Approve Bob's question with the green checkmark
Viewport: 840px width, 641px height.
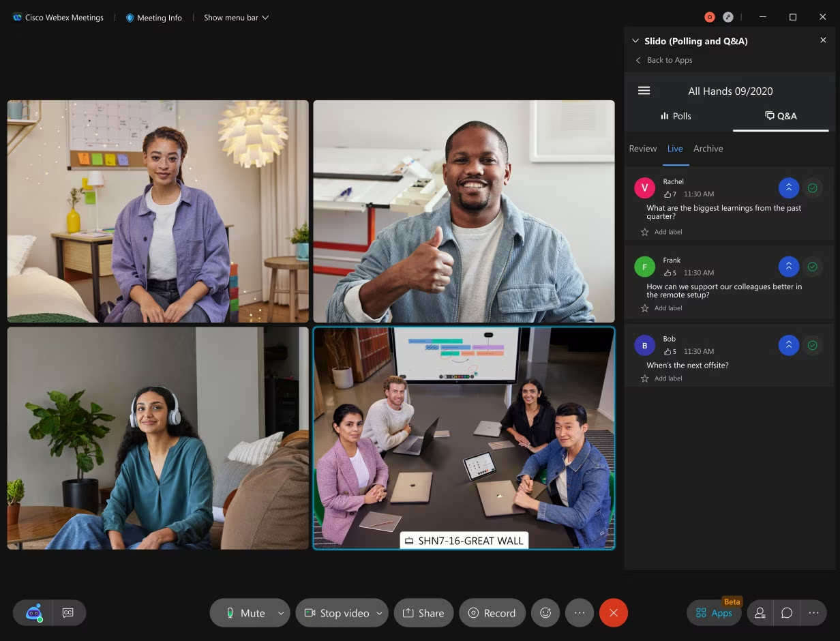pos(813,345)
